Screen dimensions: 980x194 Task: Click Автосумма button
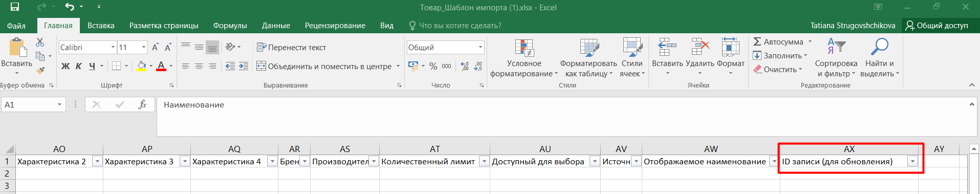pos(778,42)
